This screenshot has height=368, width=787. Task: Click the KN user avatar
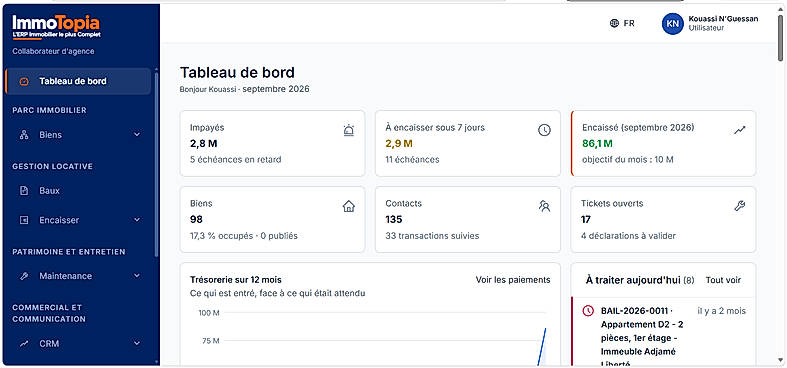tap(673, 23)
